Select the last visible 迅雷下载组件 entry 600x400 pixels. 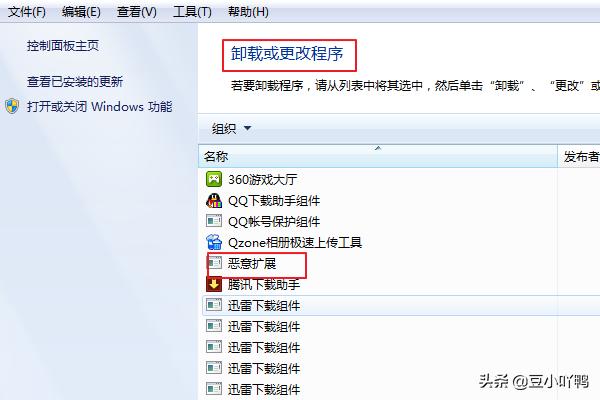(x=264, y=390)
